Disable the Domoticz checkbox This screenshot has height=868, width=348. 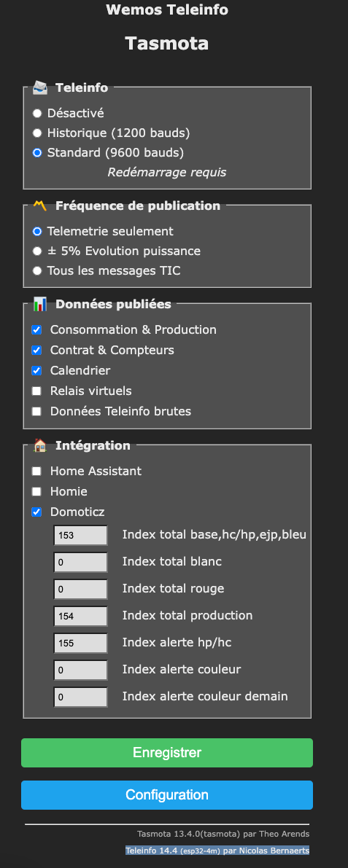coord(36,512)
